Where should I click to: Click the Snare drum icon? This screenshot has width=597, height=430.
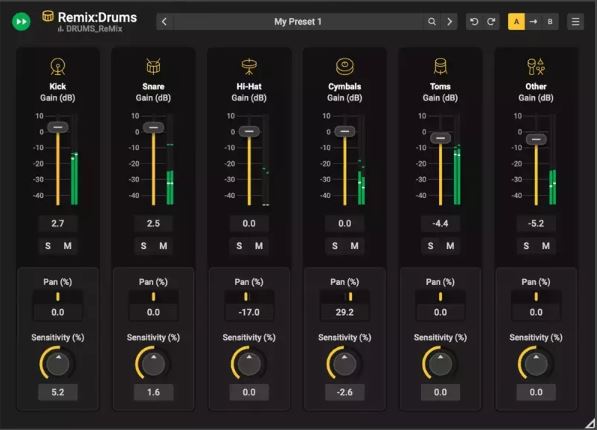pyautogui.click(x=153, y=67)
